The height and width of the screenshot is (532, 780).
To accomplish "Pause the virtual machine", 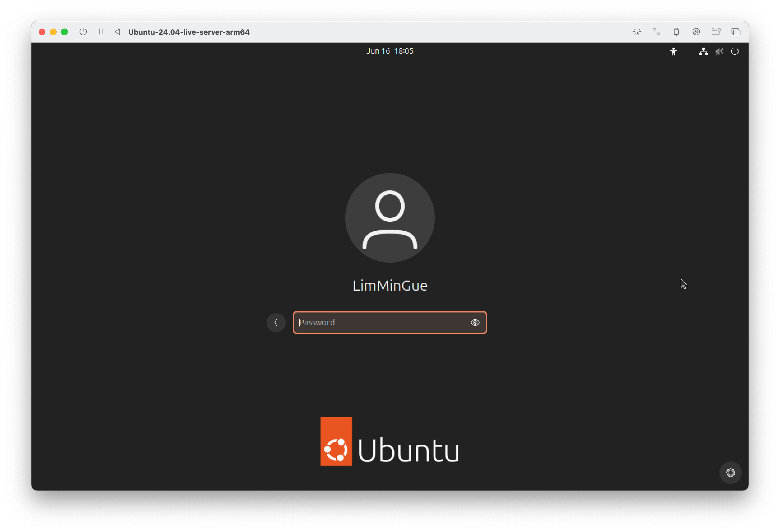I will [x=101, y=32].
